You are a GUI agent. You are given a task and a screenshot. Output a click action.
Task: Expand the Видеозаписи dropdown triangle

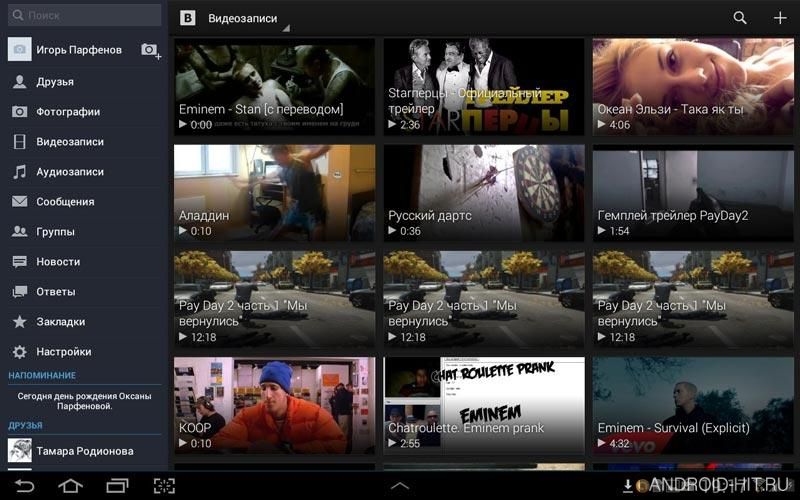point(286,29)
